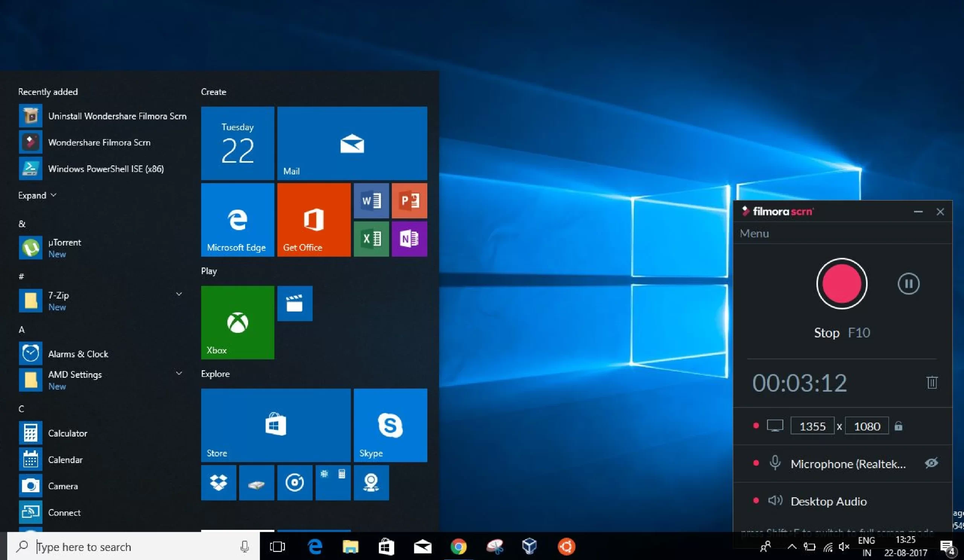Click the search box microphone icon

tap(244, 546)
